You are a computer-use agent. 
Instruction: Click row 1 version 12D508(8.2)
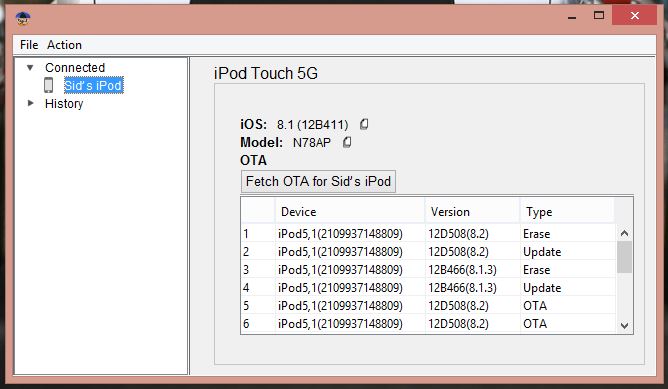[472, 233]
